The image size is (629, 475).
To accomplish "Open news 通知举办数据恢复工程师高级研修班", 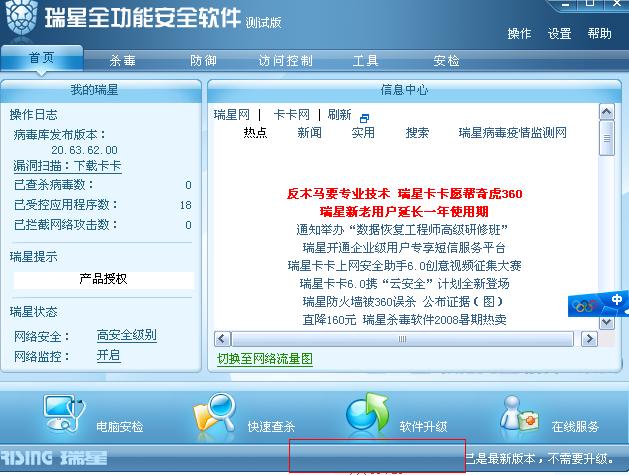I will pyautogui.click(x=402, y=230).
